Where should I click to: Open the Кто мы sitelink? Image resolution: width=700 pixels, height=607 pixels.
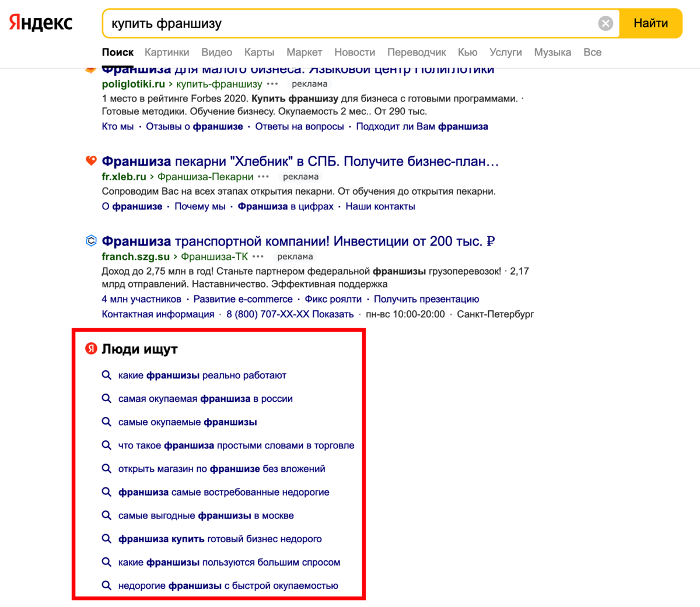point(117,127)
